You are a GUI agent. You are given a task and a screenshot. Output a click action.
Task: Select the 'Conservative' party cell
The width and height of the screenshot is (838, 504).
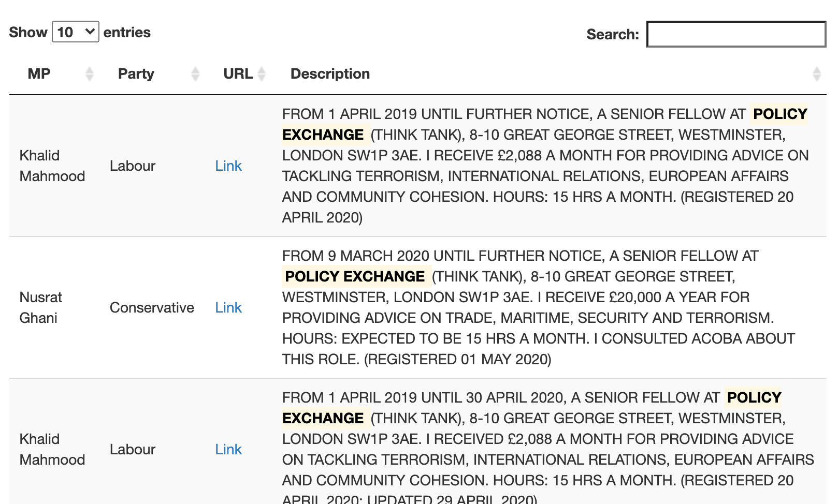152,307
